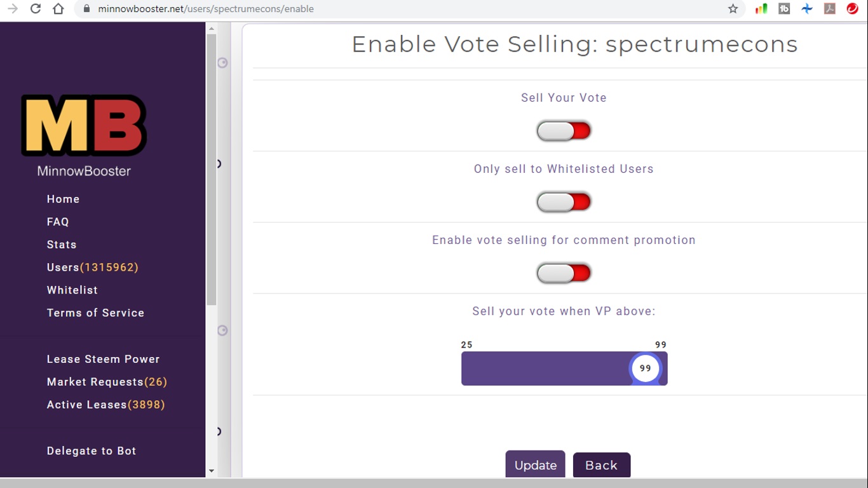This screenshot has width=868, height=488.
Task: Toggle Only sell to Whitelisted Users switch
Action: [x=564, y=202]
